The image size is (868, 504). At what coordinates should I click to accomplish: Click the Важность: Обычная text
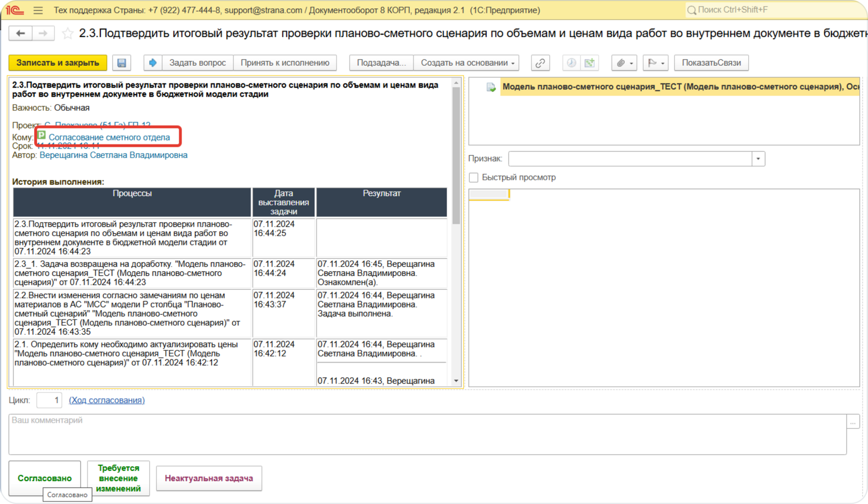coord(51,108)
